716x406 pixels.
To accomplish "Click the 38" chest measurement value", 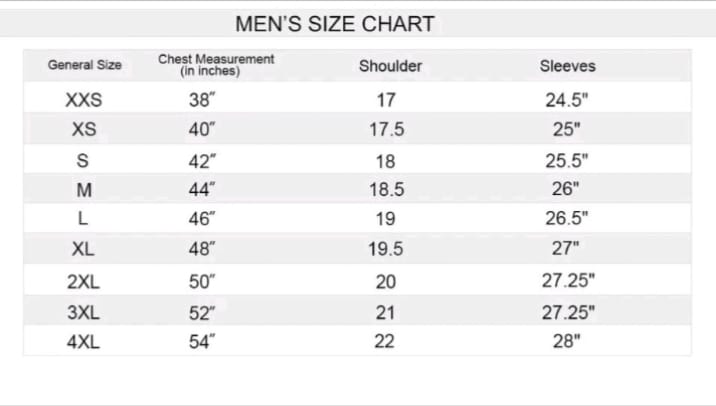I will point(202,100).
